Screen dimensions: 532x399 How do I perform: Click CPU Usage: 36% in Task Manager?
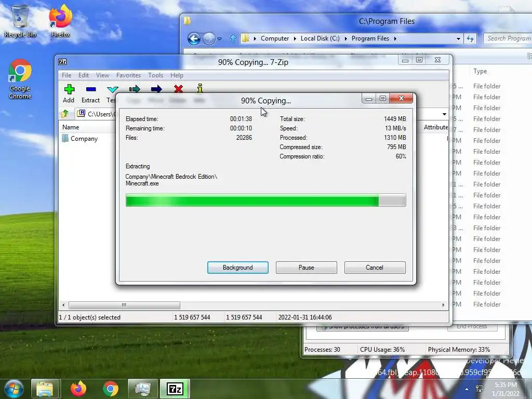pyautogui.click(x=382, y=350)
